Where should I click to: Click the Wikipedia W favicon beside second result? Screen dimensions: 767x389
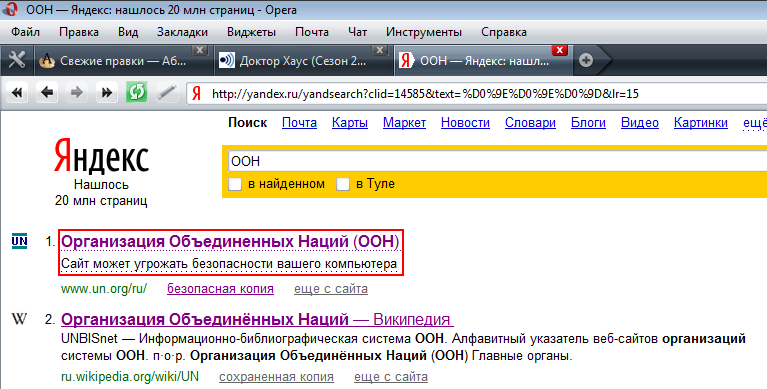[x=19, y=319]
